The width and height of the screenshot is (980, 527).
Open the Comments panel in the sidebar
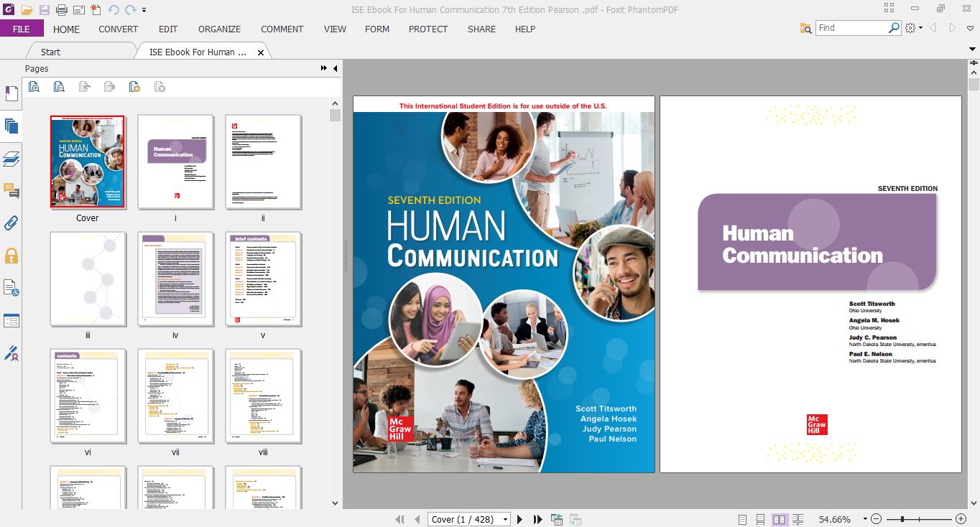pos(11,191)
